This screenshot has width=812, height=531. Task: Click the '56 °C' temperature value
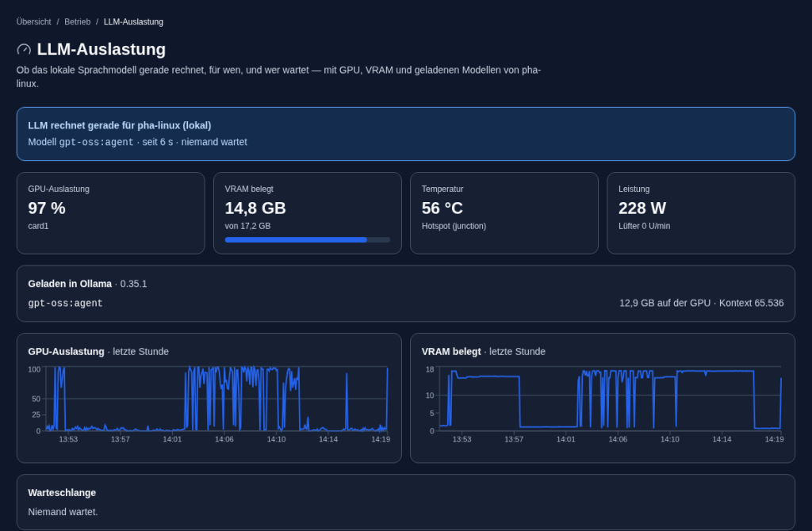pyautogui.click(x=442, y=208)
